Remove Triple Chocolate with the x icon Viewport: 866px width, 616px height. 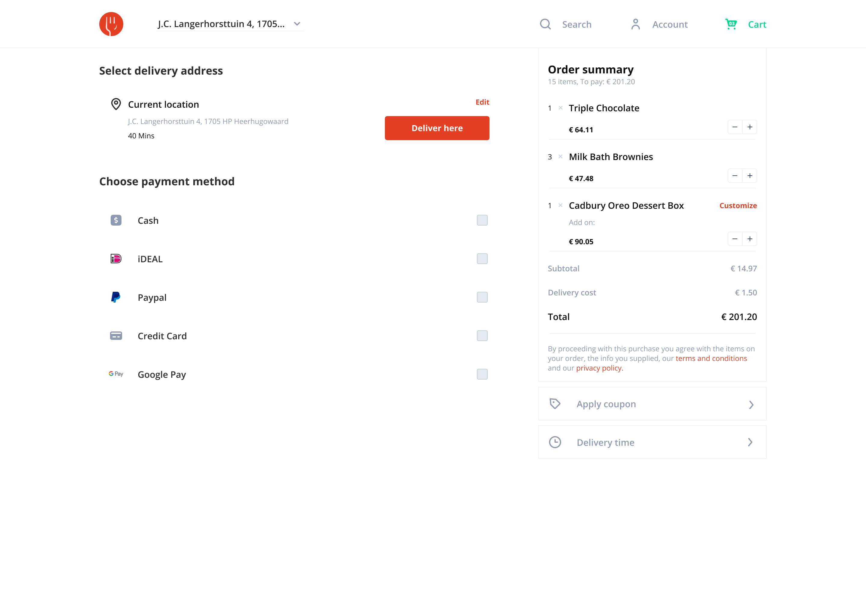pyautogui.click(x=560, y=108)
